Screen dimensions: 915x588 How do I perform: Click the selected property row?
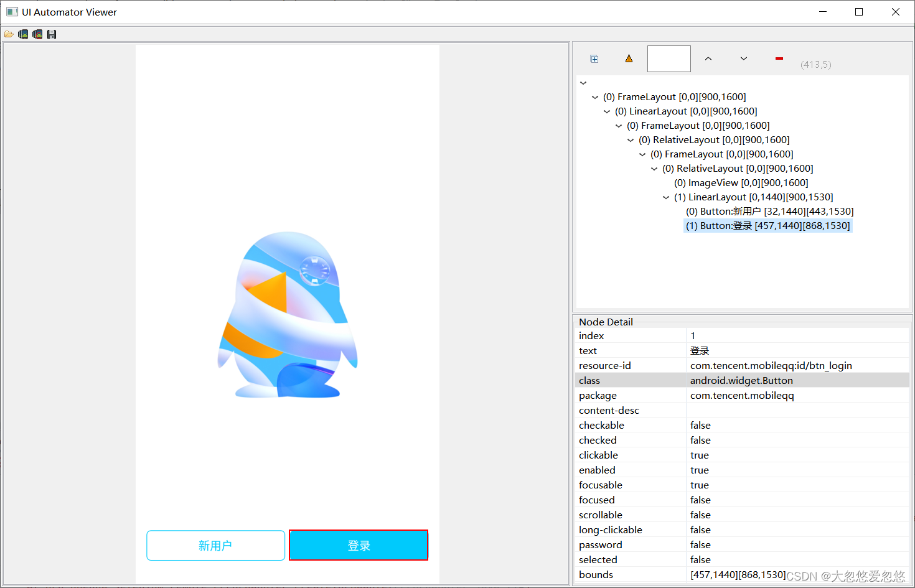pyautogui.click(x=742, y=560)
